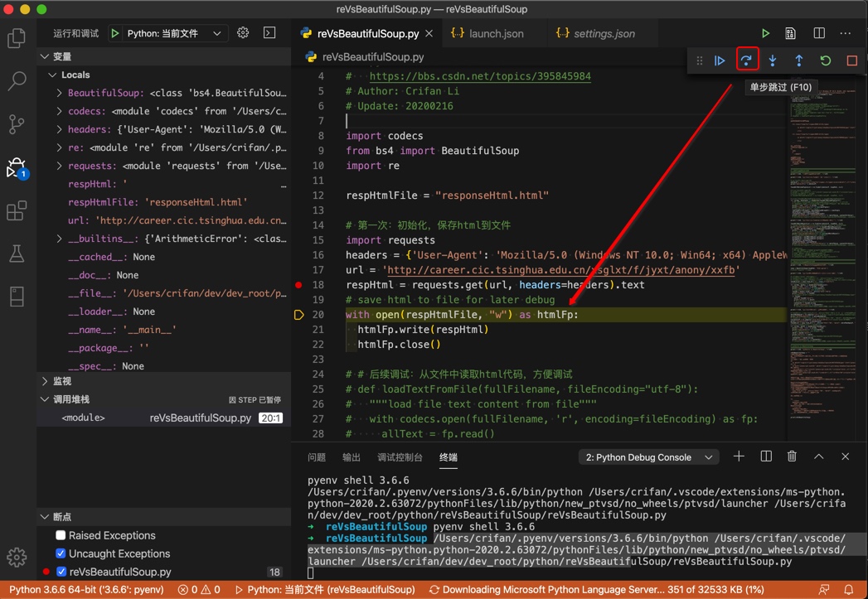Viewport: 868px width, 599px height.
Task: Collapse the 变量 section
Action: (x=45, y=56)
